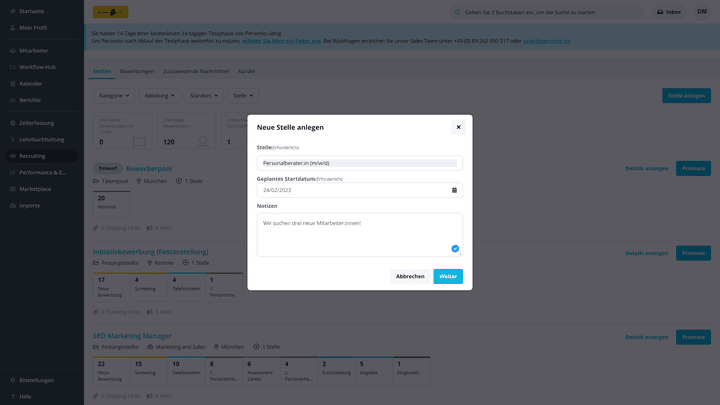Screen dimensions: 720x405
Task: Open the Standort filter dropdown
Action: click(x=203, y=96)
